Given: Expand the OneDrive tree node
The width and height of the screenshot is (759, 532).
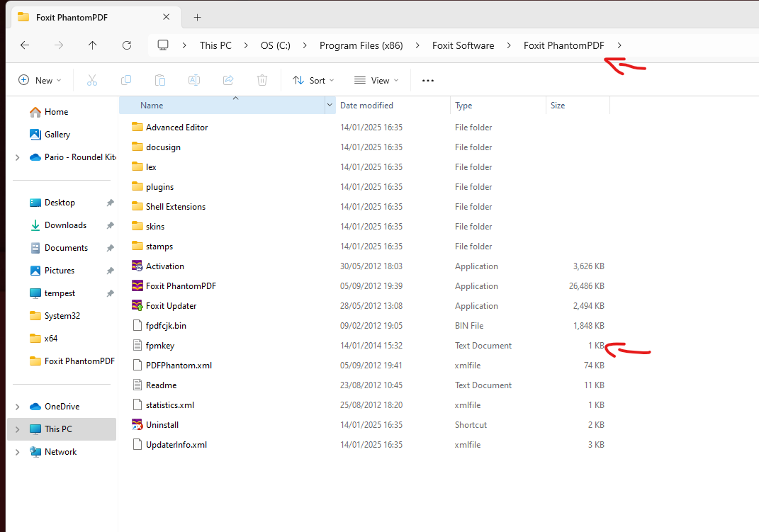Looking at the screenshot, I should coord(18,407).
